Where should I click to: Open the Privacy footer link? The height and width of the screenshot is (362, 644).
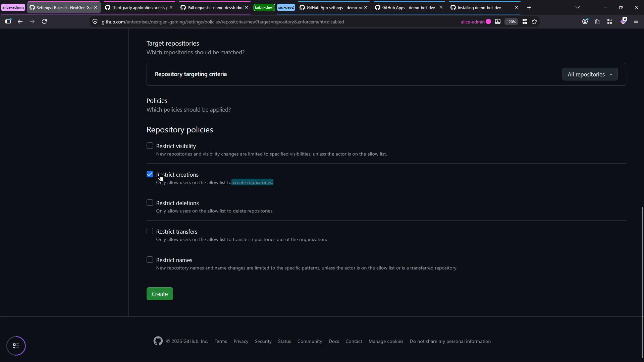tap(241, 341)
